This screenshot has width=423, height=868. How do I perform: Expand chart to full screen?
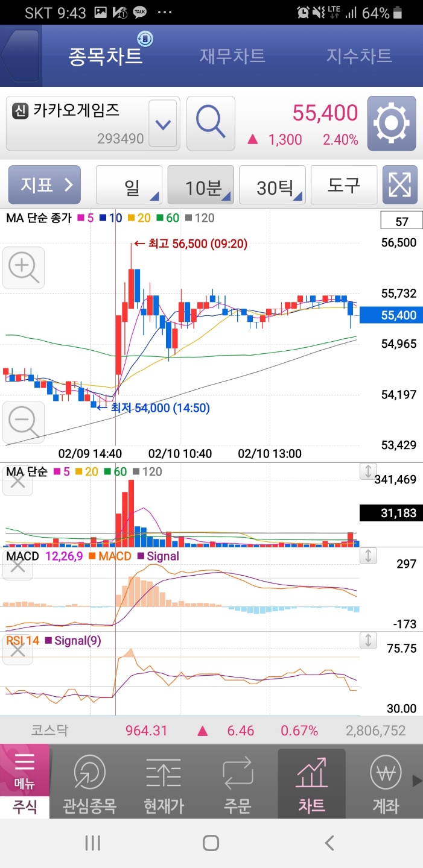(399, 185)
